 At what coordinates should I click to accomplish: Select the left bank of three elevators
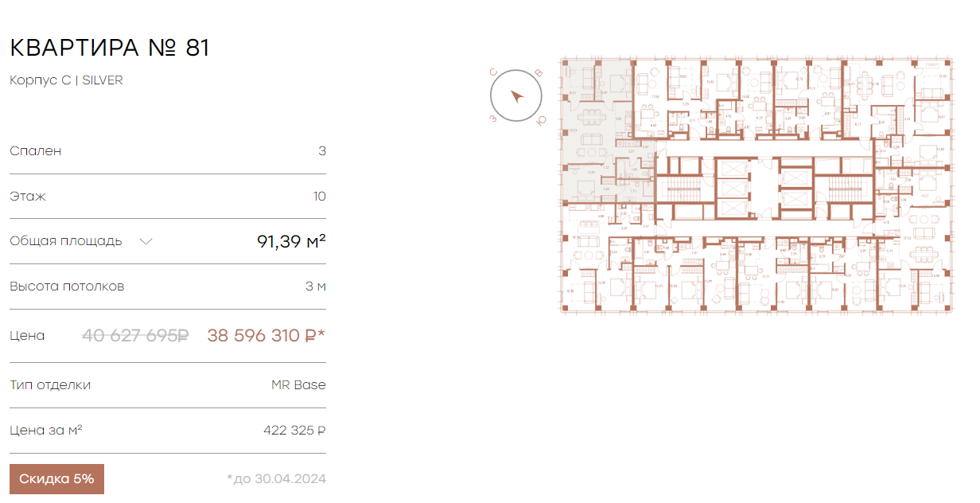[x=732, y=188]
